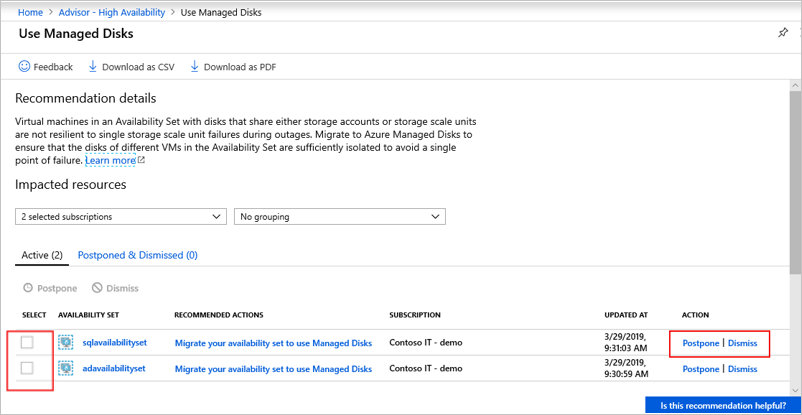Postpone the sqlavailabilityset recommendation
The height and width of the screenshot is (415, 802).
[700, 343]
